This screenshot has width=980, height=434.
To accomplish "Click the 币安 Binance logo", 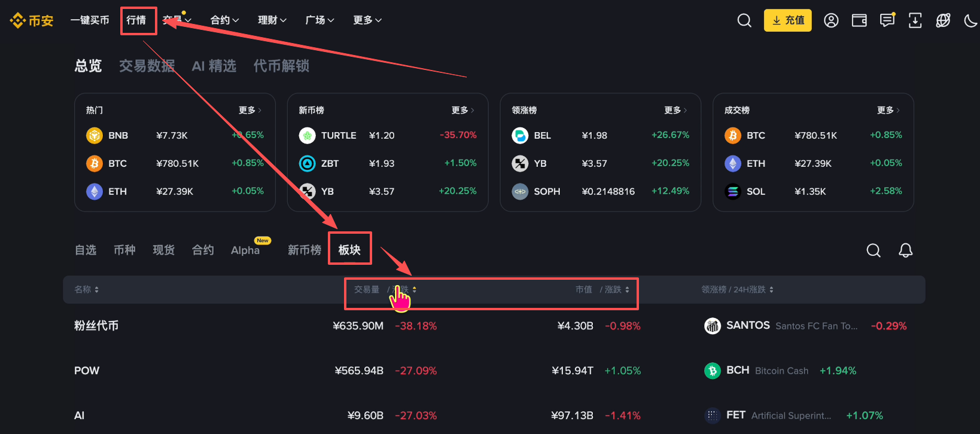I will pos(32,20).
